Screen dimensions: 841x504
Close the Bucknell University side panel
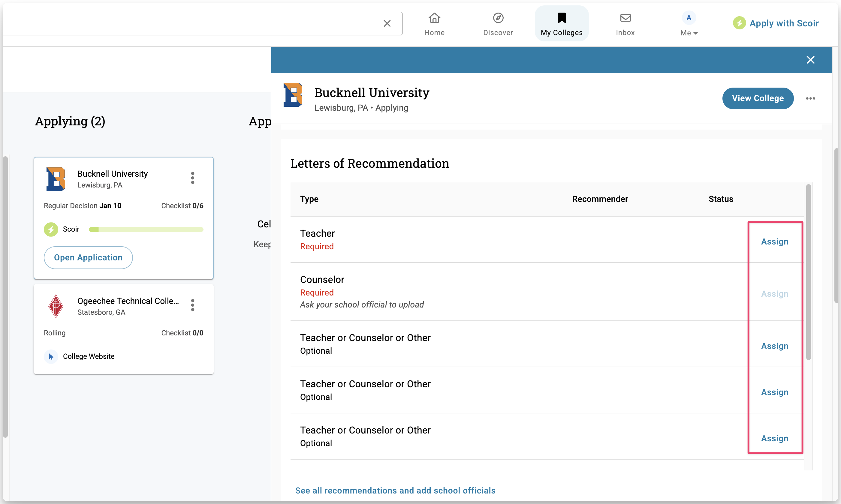[810, 60]
